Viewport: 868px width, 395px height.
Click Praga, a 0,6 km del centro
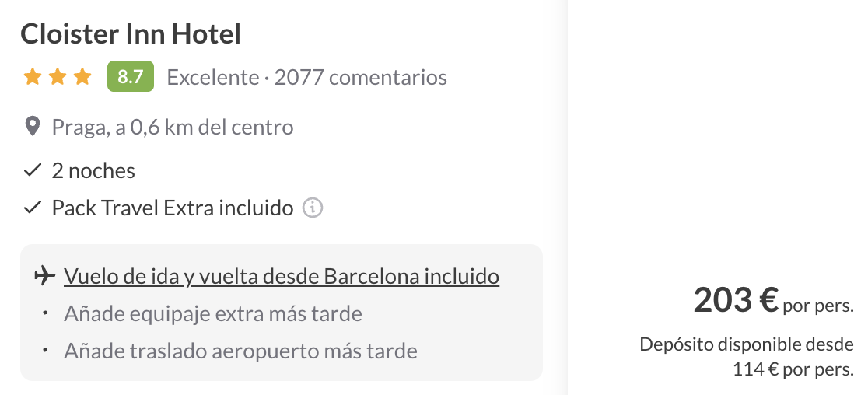point(173,127)
